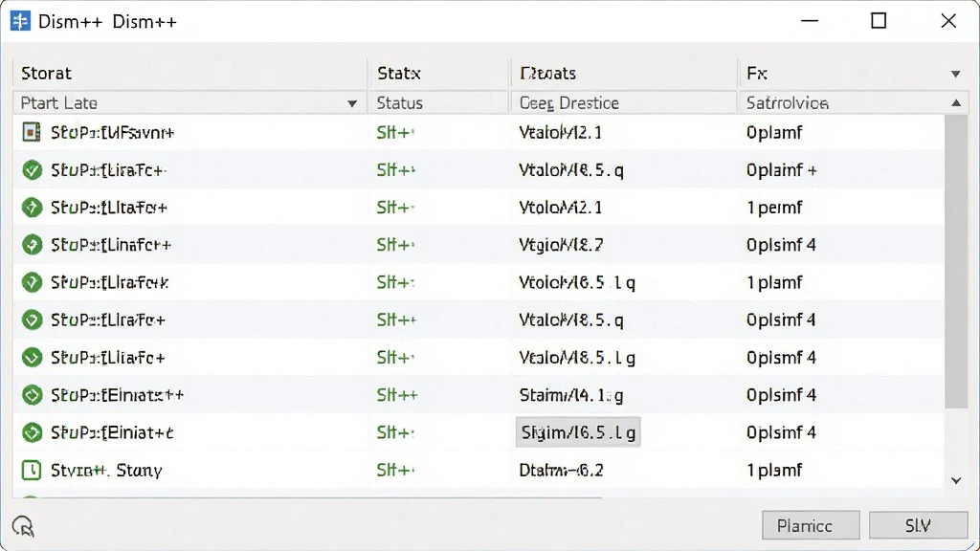
Task: Click the vertical scrollbar thumb
Action: click(x=956, y=261)
